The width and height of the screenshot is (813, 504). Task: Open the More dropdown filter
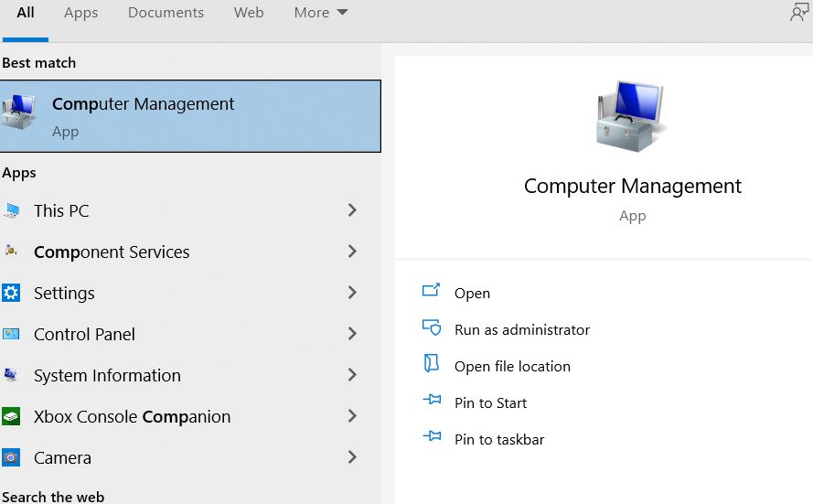pyautogui.click(x=320, y=13)
